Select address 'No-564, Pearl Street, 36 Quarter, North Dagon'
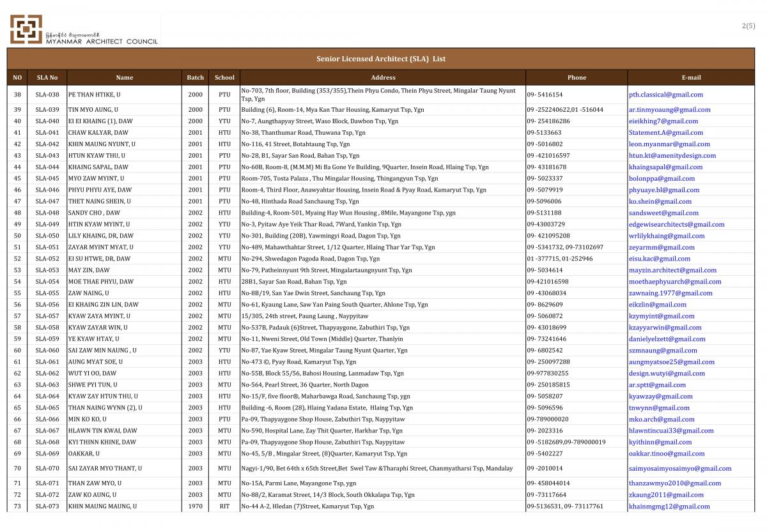 tap(305, 385)
